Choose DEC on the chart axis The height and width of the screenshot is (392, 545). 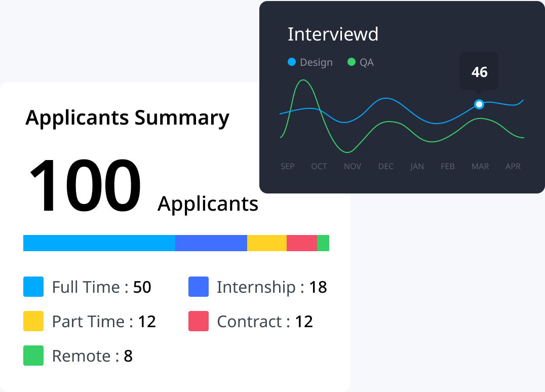[x=385, y=166]
